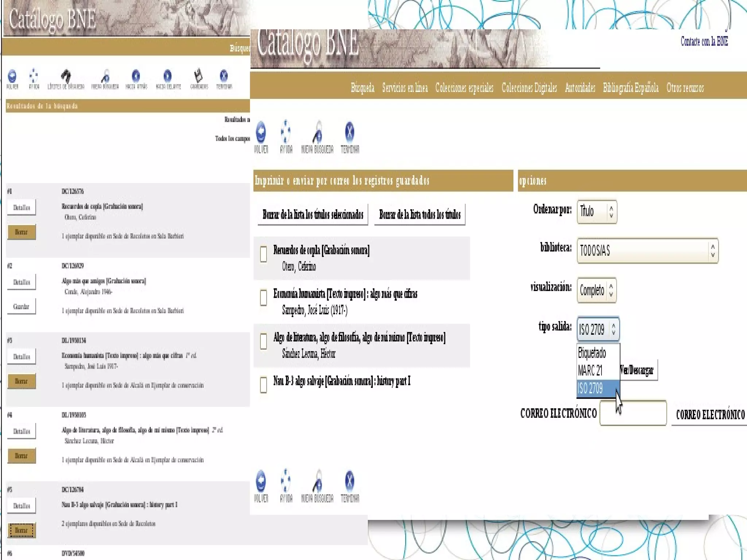The width and height of the screenshot is (747, 560).
Task: Tick the Economía humanista record checkbox
Action: tap(263, 297)
